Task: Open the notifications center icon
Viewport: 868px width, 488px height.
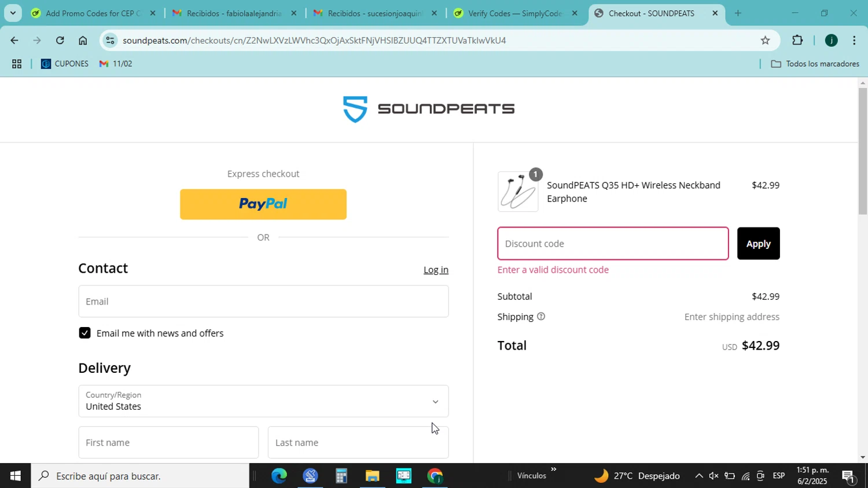Action: tap(849, 476)
